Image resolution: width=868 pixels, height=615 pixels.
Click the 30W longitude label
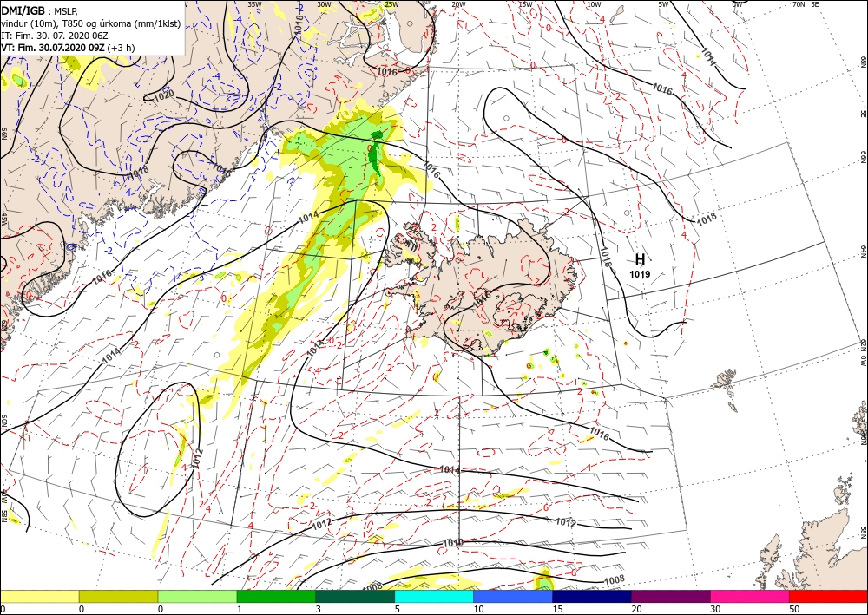click(324, 4)
